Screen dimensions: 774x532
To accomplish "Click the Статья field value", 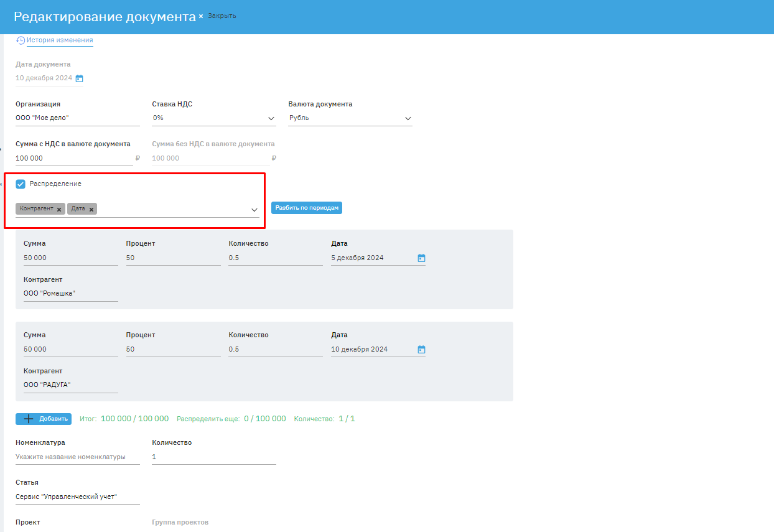I will [x=77, y=497].
